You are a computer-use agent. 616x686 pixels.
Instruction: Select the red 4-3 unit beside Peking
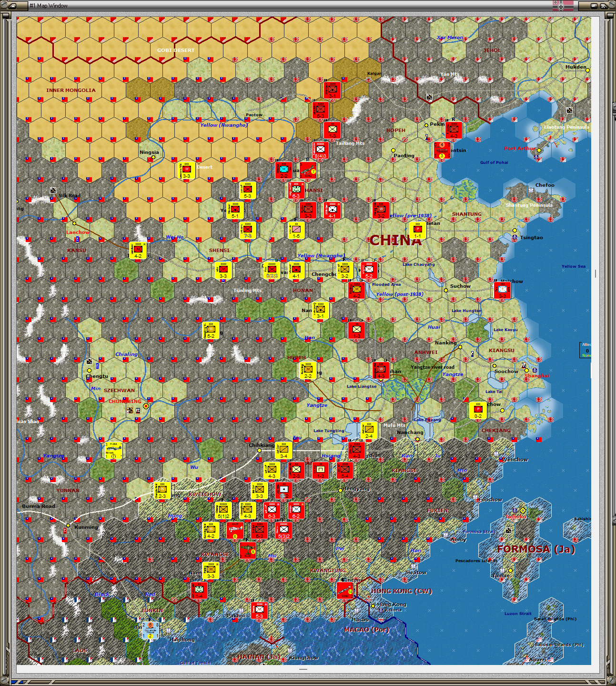coord(454,130)
